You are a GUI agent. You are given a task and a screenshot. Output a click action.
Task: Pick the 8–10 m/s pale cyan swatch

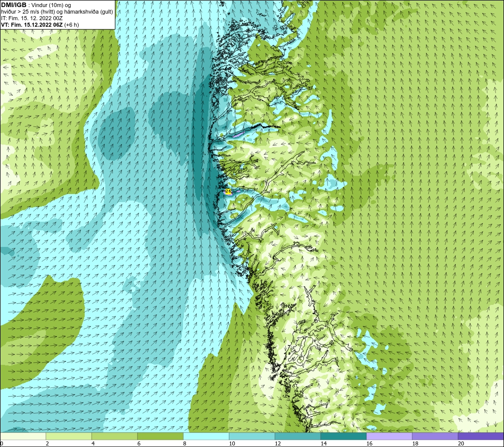[x=206, y=436]
